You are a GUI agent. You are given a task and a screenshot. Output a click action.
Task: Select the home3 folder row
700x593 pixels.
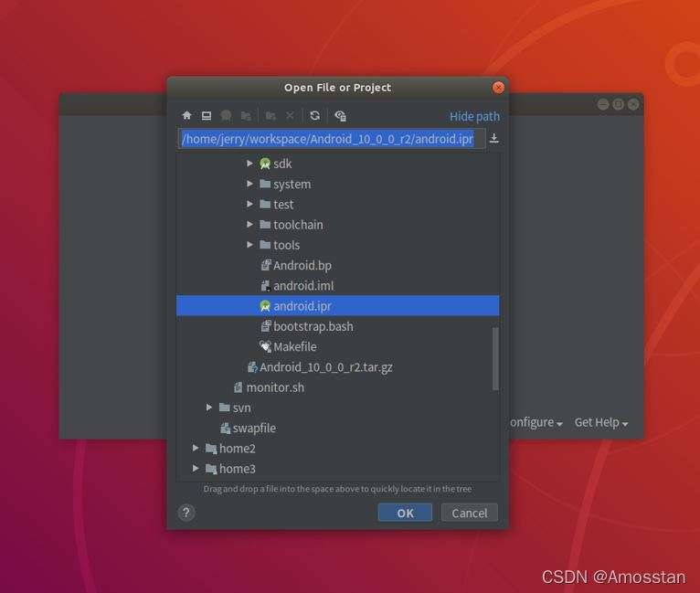point(337,469)
